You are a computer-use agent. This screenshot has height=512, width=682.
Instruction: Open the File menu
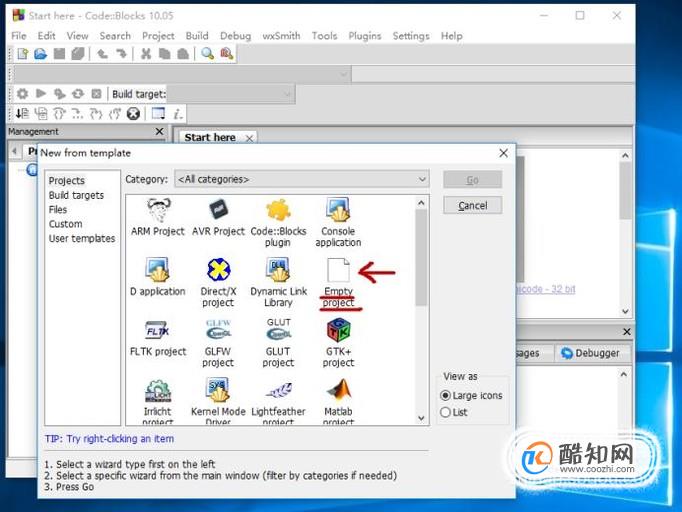click(x=19, y=36)
